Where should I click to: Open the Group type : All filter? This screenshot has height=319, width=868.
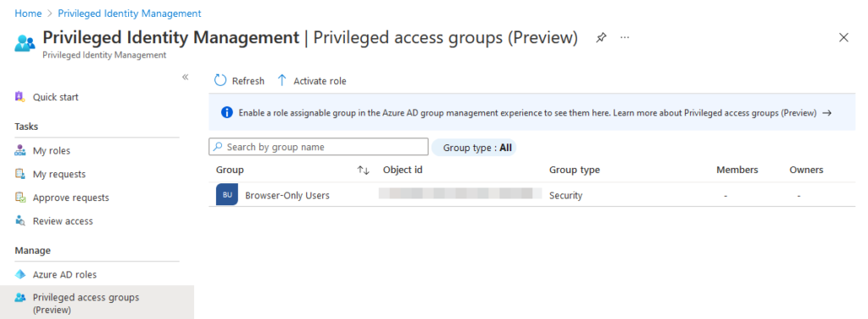475,148
